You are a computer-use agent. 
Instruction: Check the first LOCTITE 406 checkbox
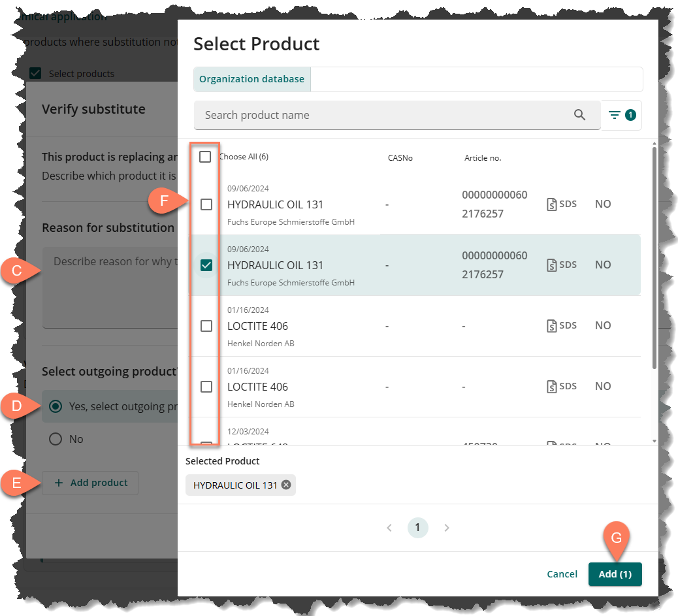[206, 326]
